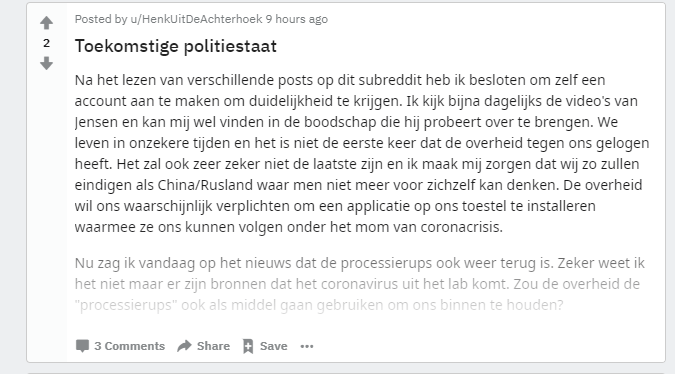Click the "9 hours ago" timestamp
The height and width of the screenshot is (374, 675).
[297, 19]
